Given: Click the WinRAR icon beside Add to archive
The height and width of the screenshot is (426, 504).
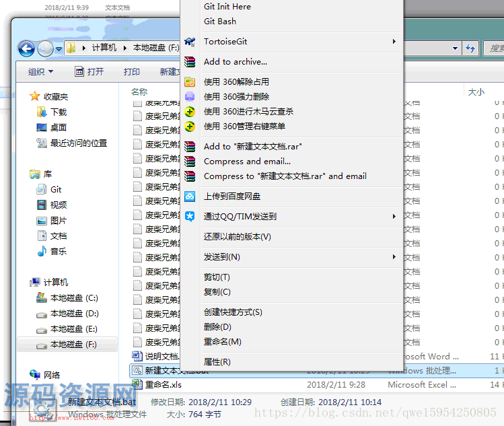Looking at the screenshot, I should [x=190, y=62].
